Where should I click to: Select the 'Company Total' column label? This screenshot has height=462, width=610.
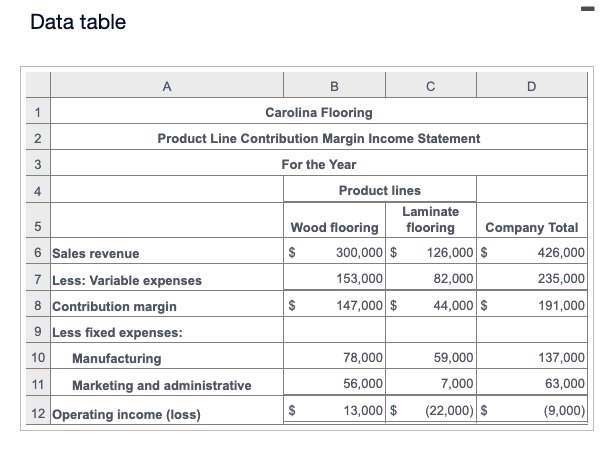point(532,227)
